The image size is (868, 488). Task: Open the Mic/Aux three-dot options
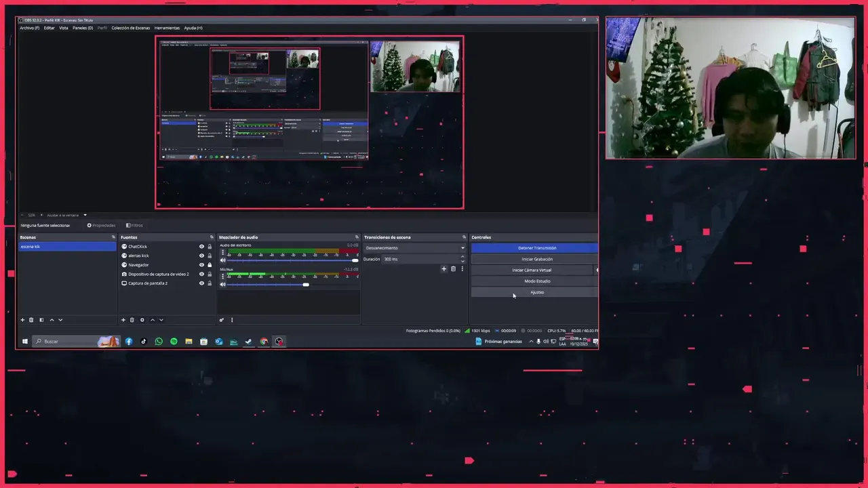coord(223,276)
